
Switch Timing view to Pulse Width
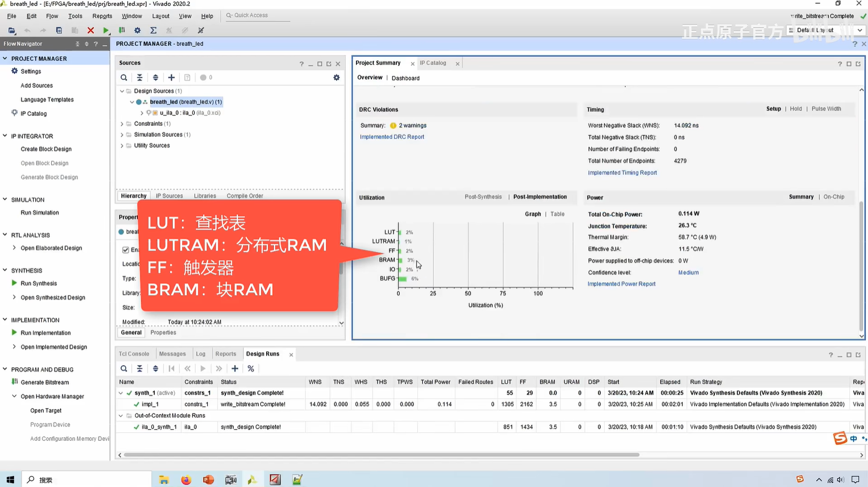point(826,109)
